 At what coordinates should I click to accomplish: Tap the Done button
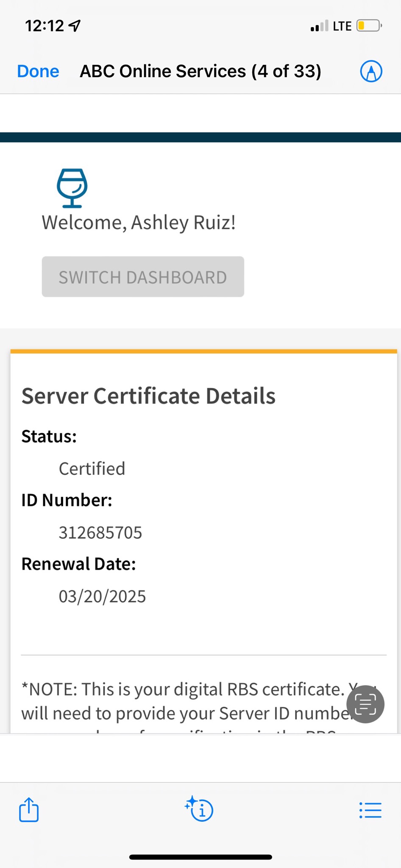coord(38,71)
